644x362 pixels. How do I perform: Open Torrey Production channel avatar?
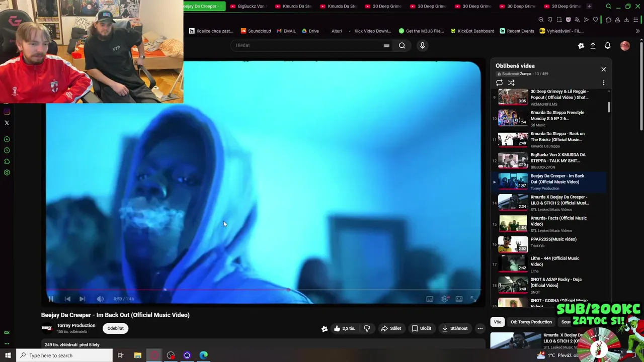47,328
